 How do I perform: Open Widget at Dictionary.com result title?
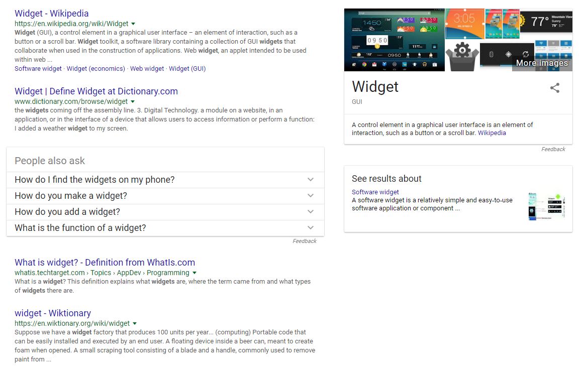[96, 91]
